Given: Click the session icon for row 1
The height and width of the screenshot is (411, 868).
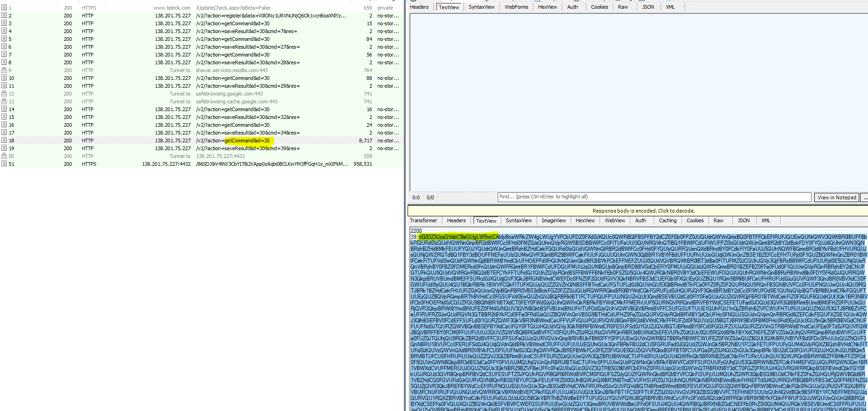Looking at the screenshot, I should 4,8.
